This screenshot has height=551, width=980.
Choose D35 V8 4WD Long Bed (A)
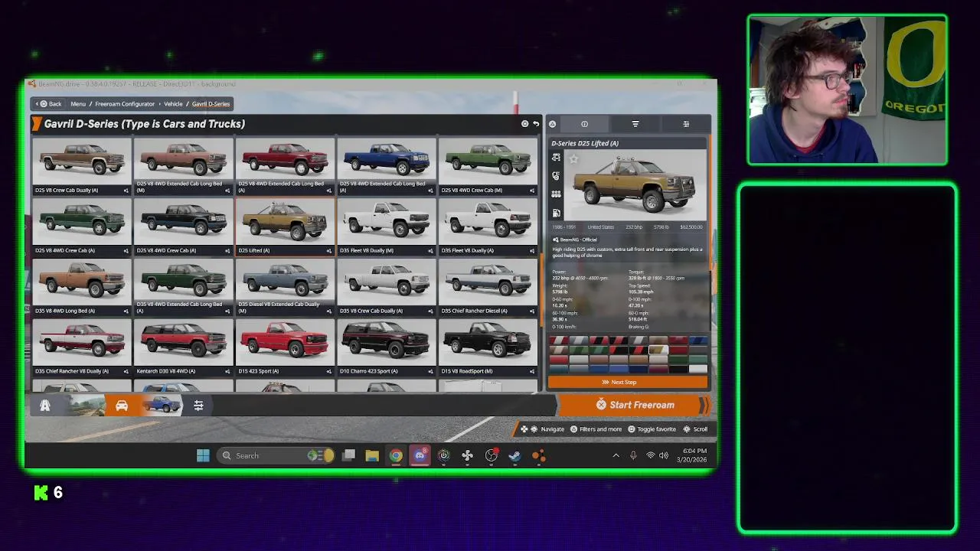[x=81, y=287]
